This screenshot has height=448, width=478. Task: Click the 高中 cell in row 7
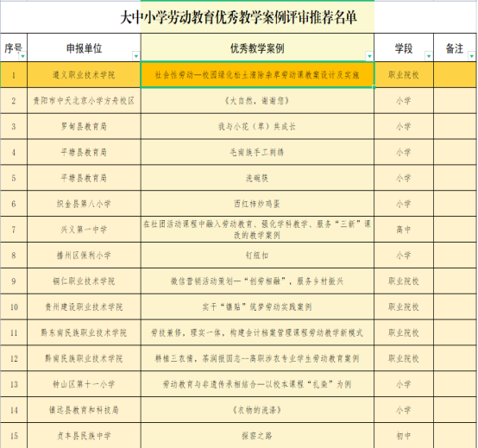tap(404, 230)
